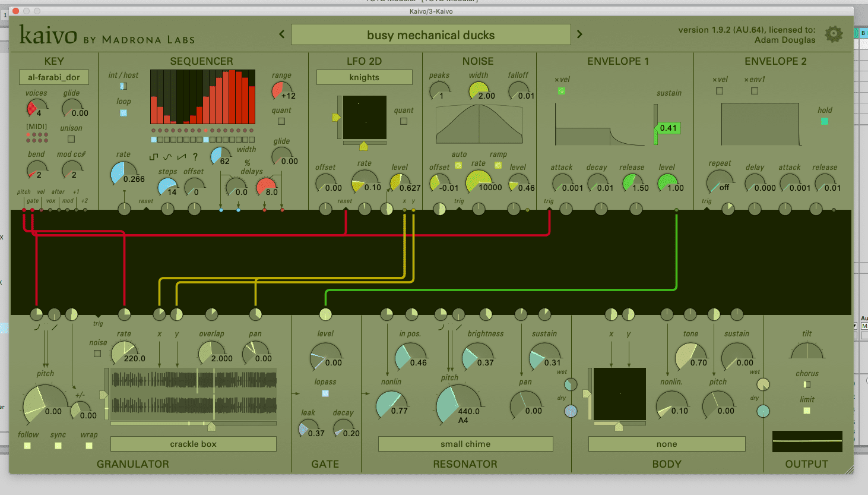Open the knights LFO 2D pattern menu
The image size is (868, 495).
pos(365,77)
